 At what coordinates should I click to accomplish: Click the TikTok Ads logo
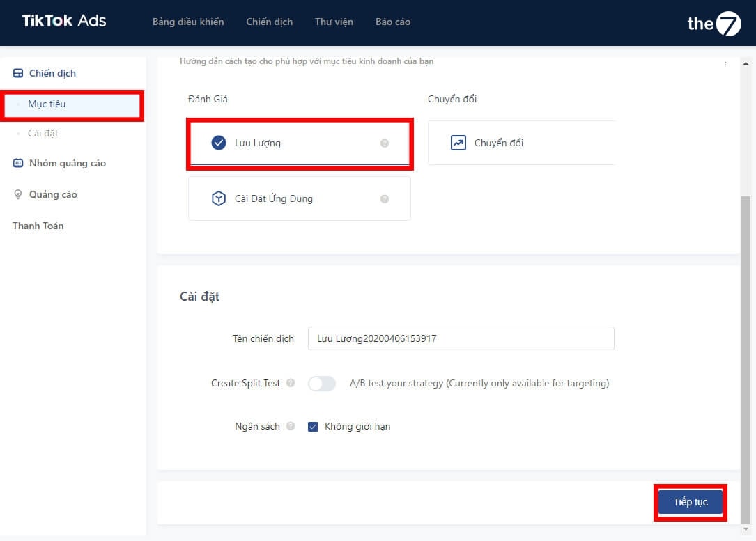(64, 21)
